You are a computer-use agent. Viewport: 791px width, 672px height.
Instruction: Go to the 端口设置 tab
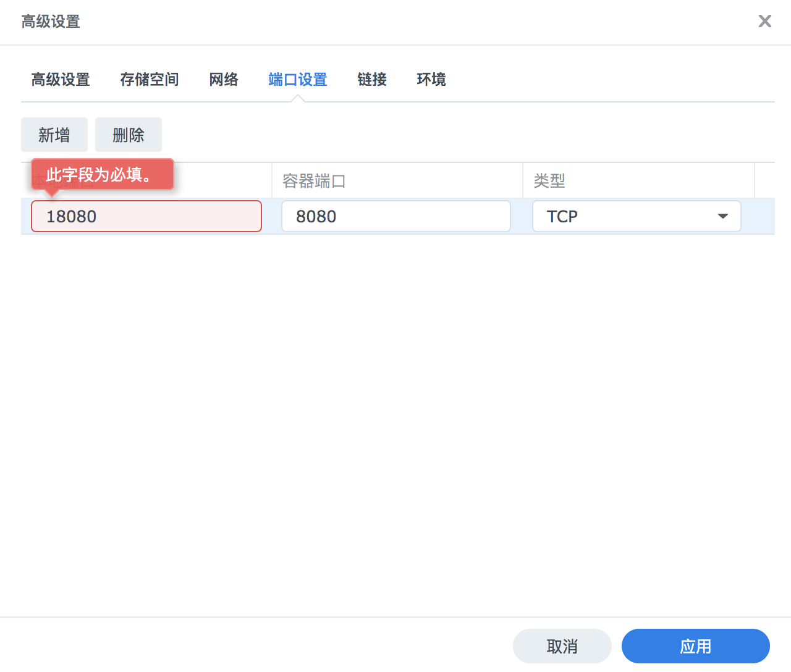point(298,80)
